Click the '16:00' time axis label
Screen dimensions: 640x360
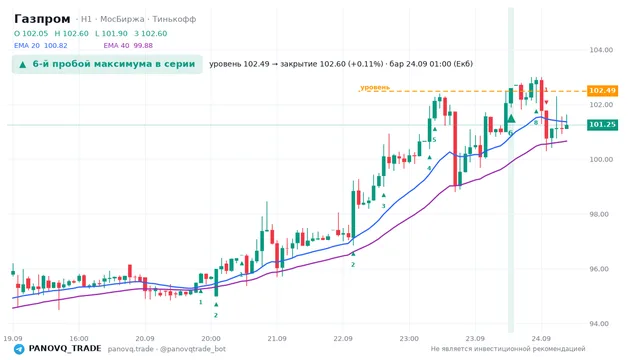pyautogui.click(x=79, y=338)
